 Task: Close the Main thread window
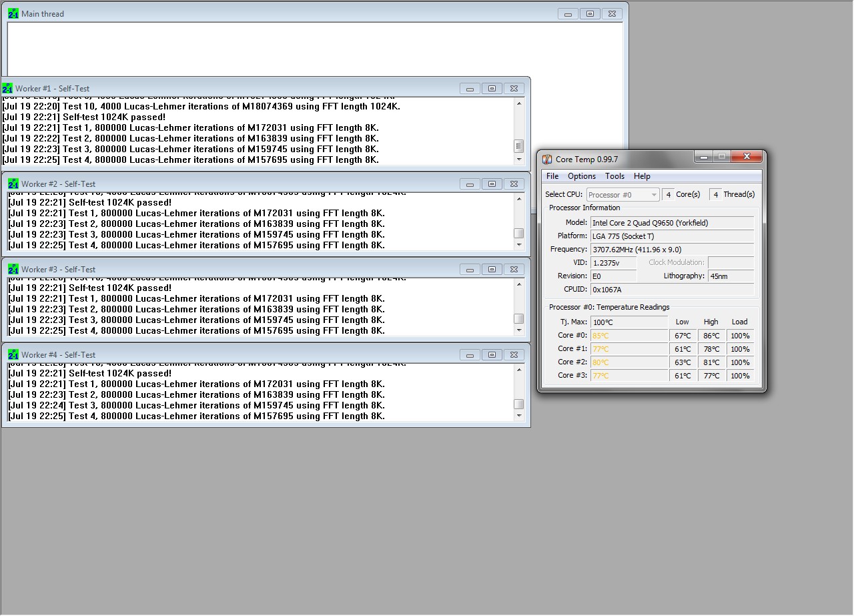coord(612,13)
